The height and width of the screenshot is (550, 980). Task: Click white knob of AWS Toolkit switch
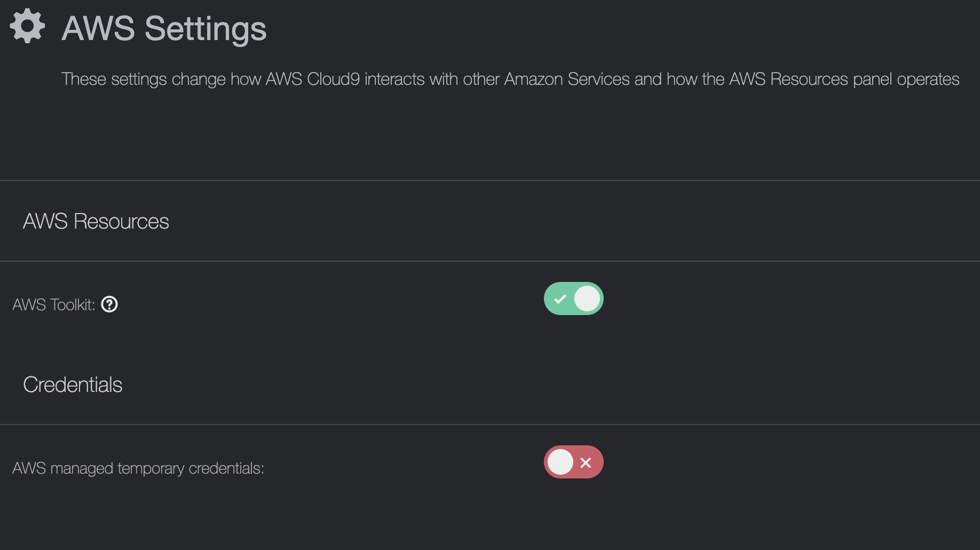587,299
